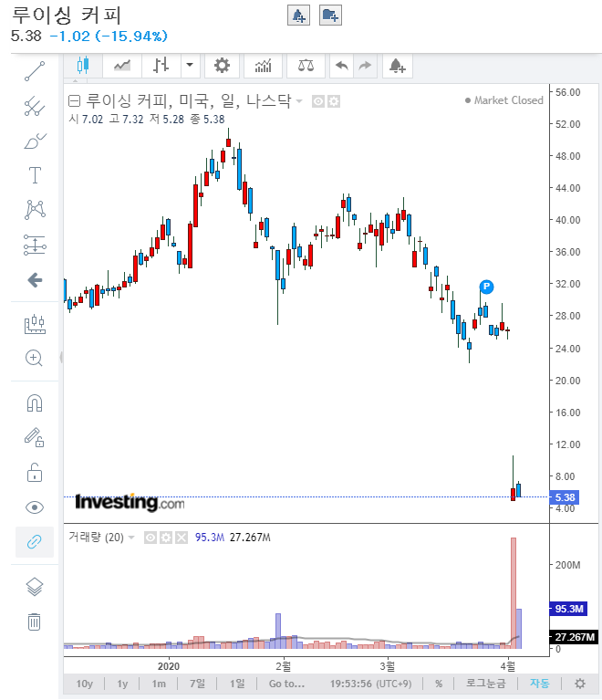Select the 1m time range
Image resolution: width=602 pixels, height=700 pixels.
coord(159,684)
